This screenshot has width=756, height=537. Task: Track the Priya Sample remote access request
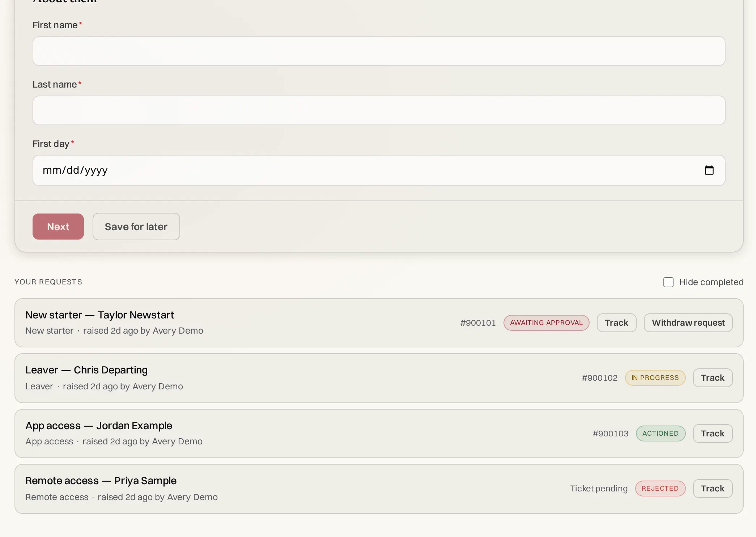(x=713, y=489)
